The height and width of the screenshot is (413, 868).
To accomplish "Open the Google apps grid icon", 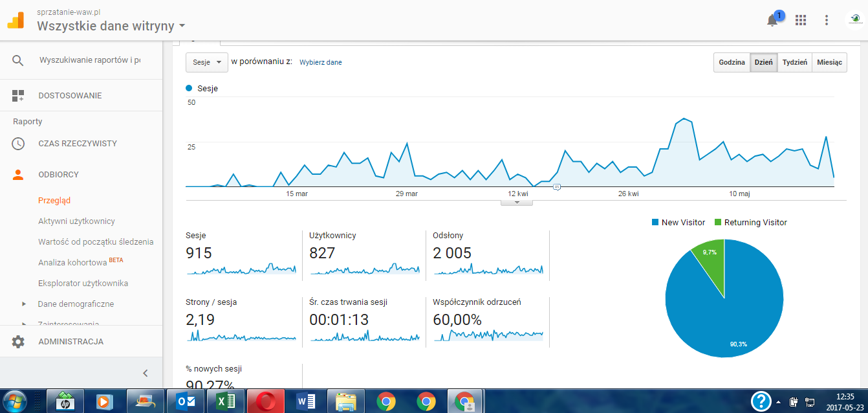I will (801, 20).
